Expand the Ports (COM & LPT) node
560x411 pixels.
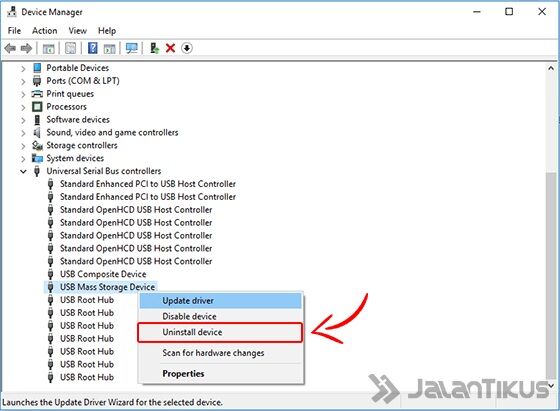[x=23, y=82]
